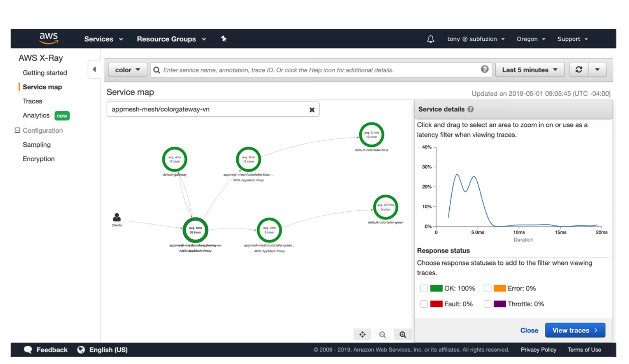Tick the OK: 100% checkbox

coord(424,288)
